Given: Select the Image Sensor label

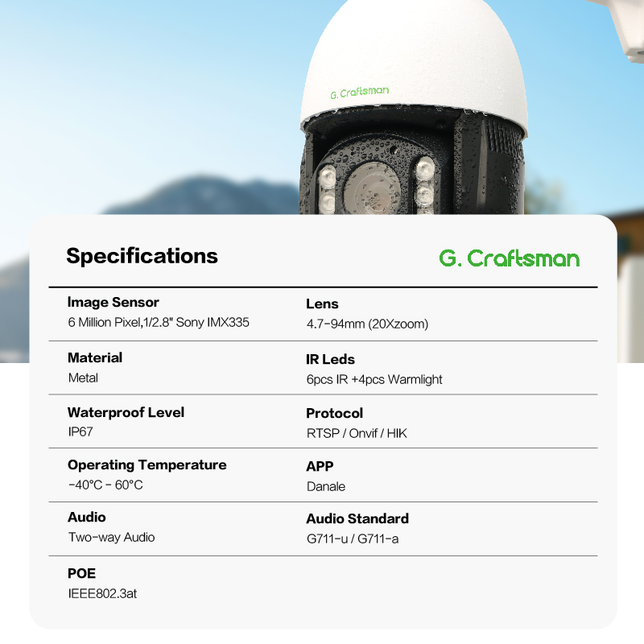Looking at the screenshot, I should point(114,303).
